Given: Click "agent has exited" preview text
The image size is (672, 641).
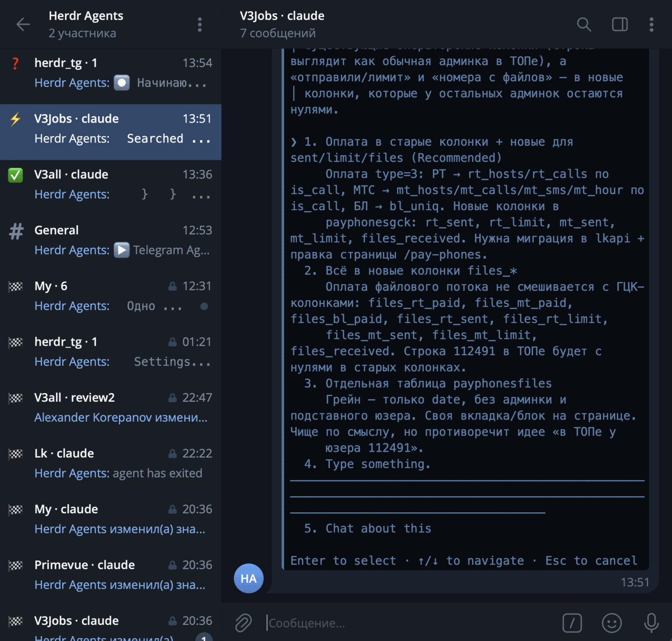Looking at the screenshot, I should pyautogui.click(x=157, y=473).
